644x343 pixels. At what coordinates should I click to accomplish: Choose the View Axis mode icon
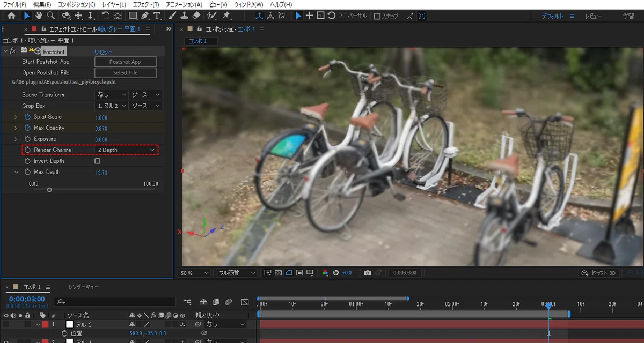282,16
